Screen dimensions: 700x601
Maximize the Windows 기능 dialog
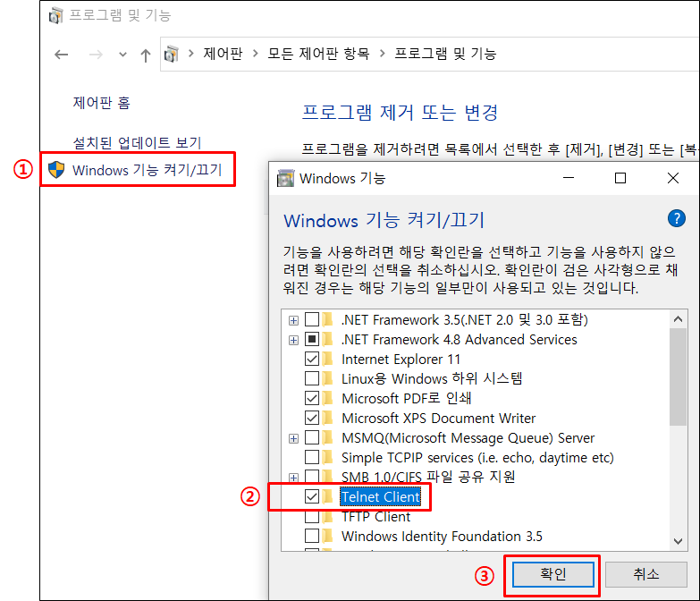point(620,178)
